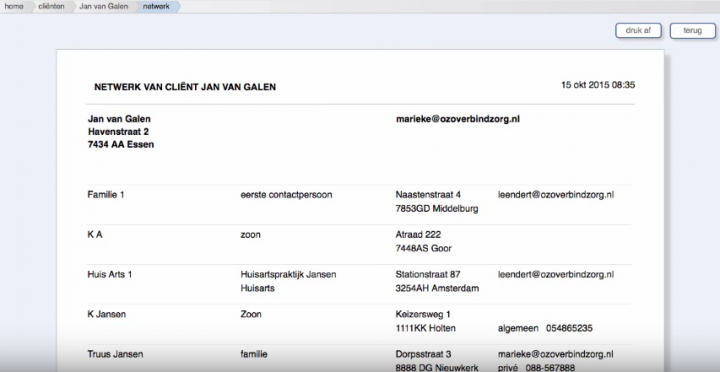Click 8888 DG Nieuwkerk
The image size is (720, 372).
tap(437, 368)
